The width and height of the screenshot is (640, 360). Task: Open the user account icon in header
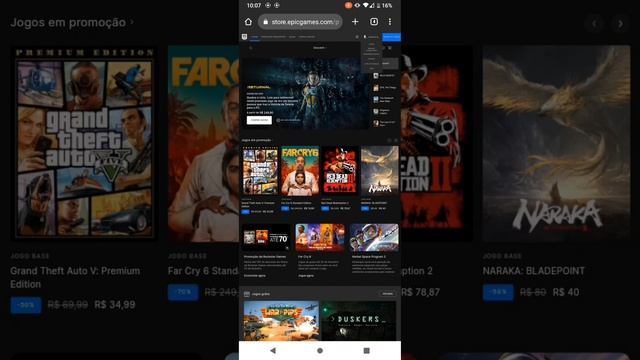tap(365, 37)
